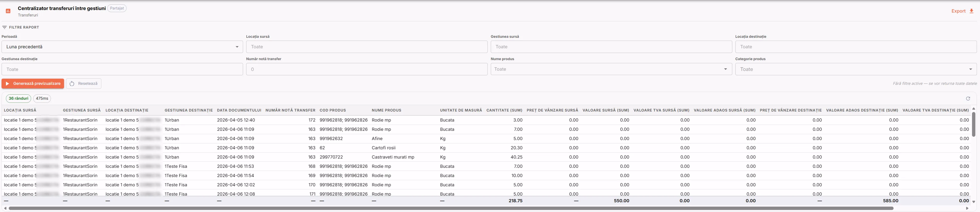This screenshot has width=980, height=212.
Task: Click scroll right arrow at table bottom
Action: (967, 208)
